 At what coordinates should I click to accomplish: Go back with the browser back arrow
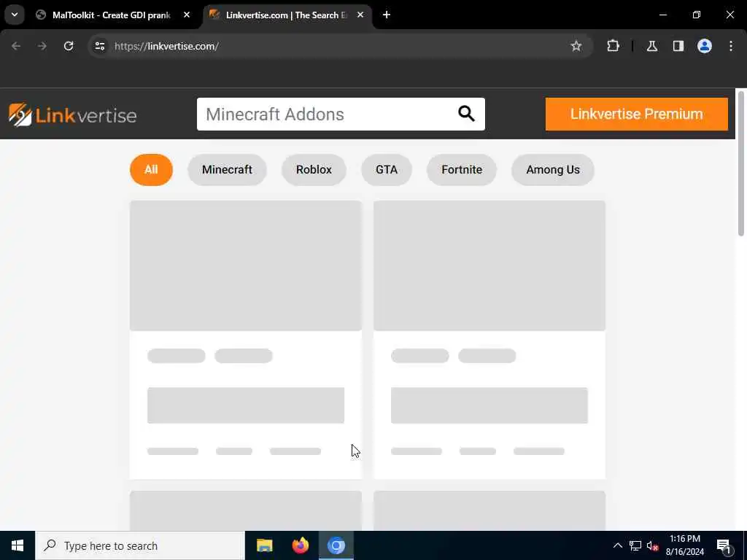pyautogui.click(x=16, y=46)
